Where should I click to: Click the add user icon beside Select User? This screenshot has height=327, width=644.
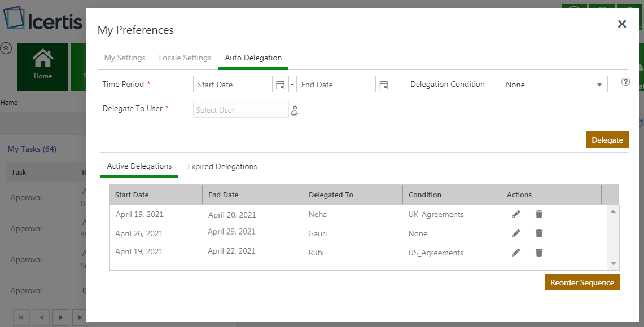295,111
